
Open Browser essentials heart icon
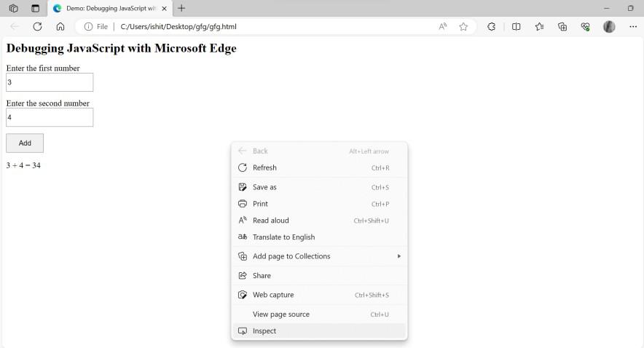[x=585, y=26]
